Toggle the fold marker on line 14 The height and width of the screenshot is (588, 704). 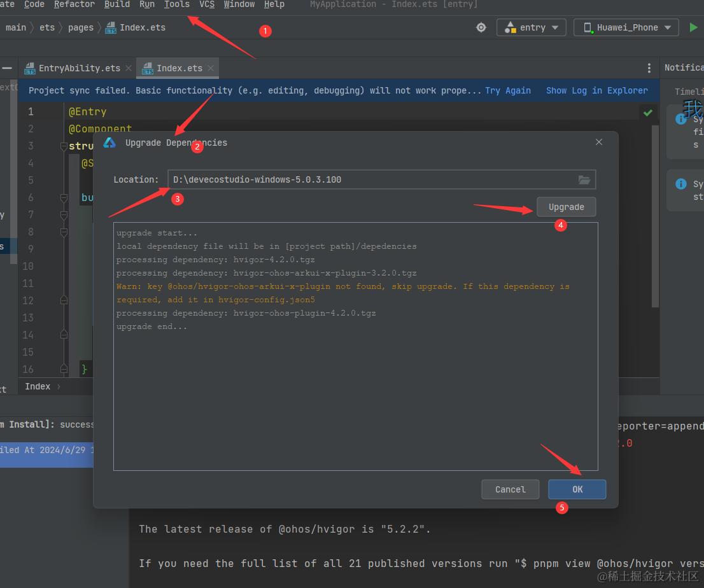click(x=64, y=335)
